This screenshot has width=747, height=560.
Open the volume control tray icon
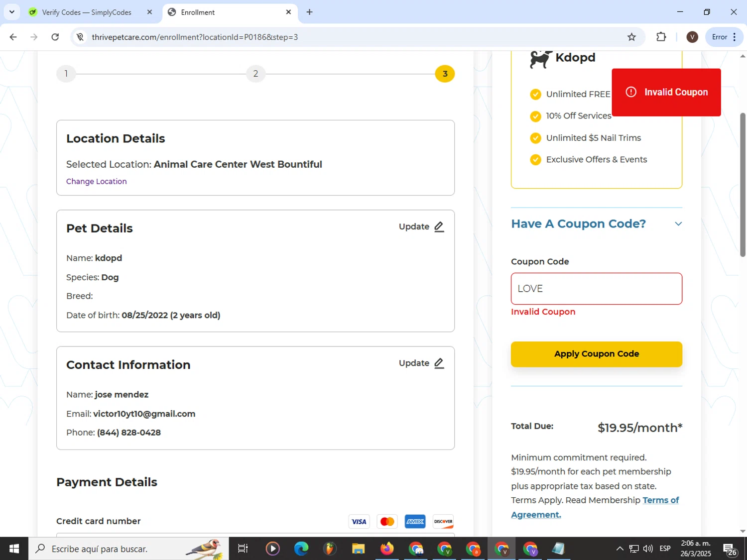(x=648, y=549)
